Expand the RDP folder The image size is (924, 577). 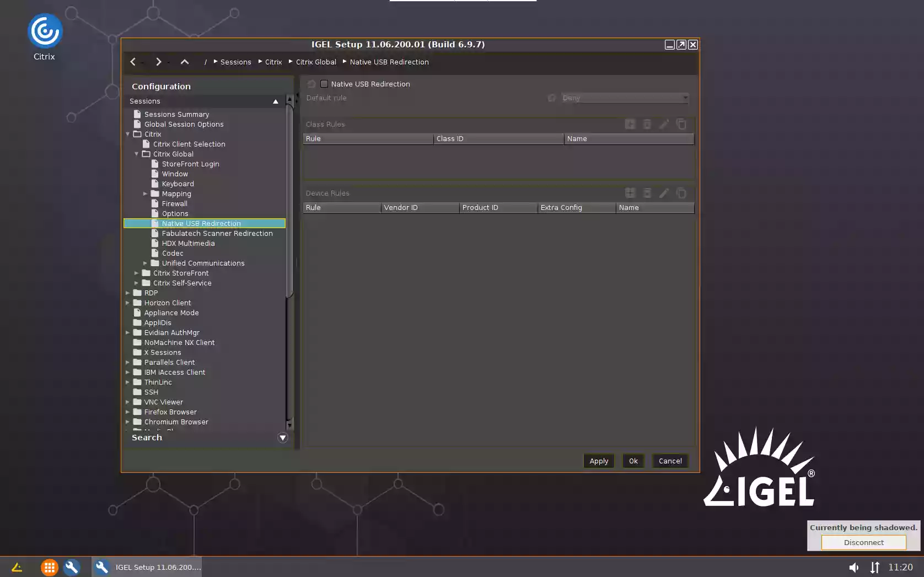[x=128, y=293]
